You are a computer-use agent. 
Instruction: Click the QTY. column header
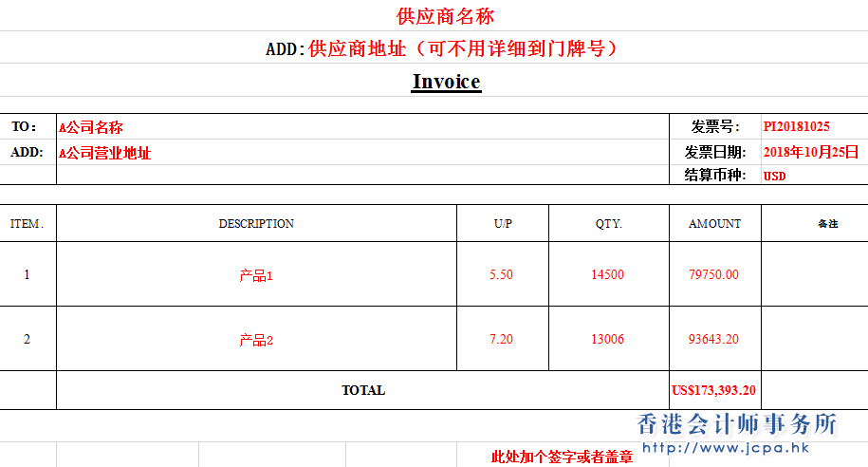pyautogui.click(x=608, y=224)
